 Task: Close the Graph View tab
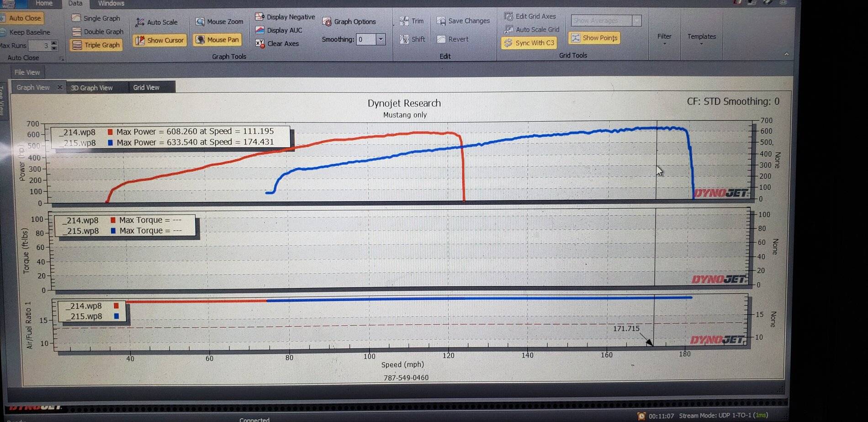(x=59, y=87)
